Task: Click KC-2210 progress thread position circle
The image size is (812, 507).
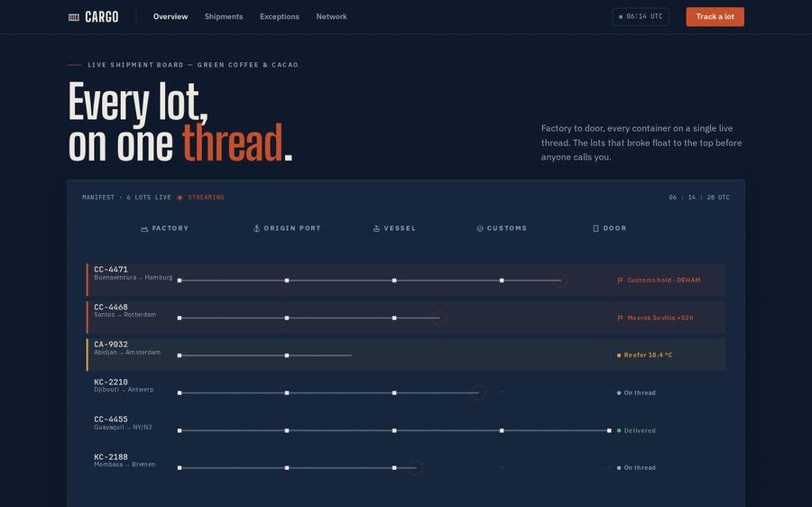Action: [x=478, y=393]
